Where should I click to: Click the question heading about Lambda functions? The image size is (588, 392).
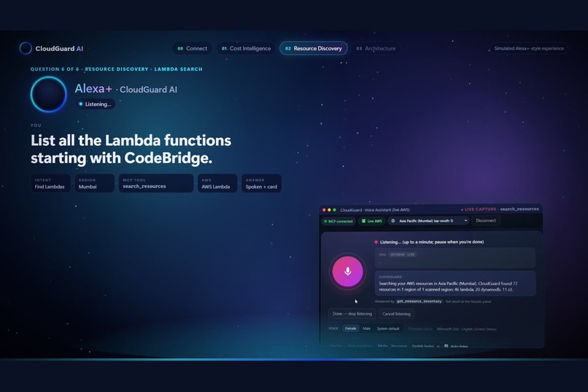[x=131, y=149]
